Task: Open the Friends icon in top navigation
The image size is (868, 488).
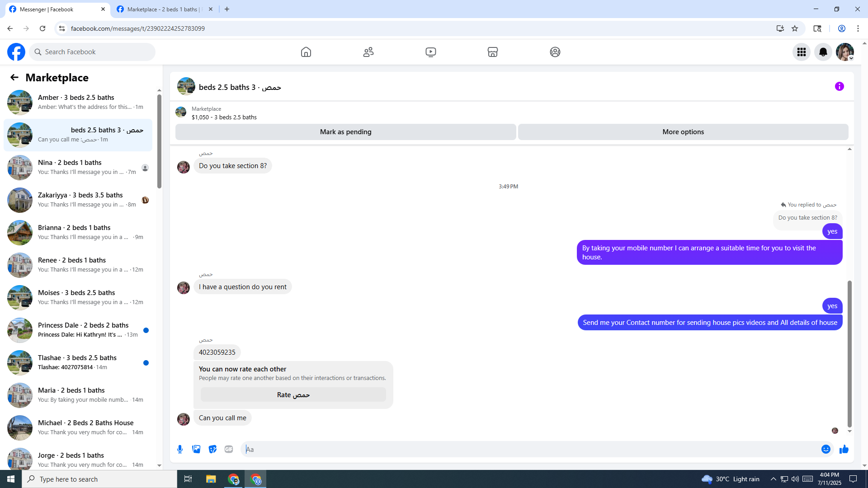Action: coord(368,52)
